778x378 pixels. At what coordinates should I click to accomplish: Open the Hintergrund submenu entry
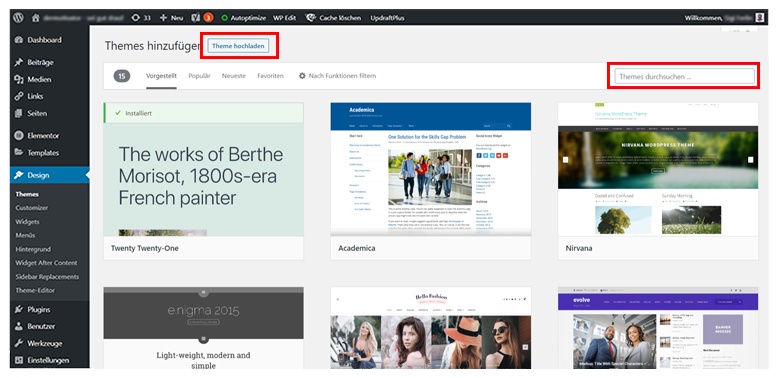[33, 249]
